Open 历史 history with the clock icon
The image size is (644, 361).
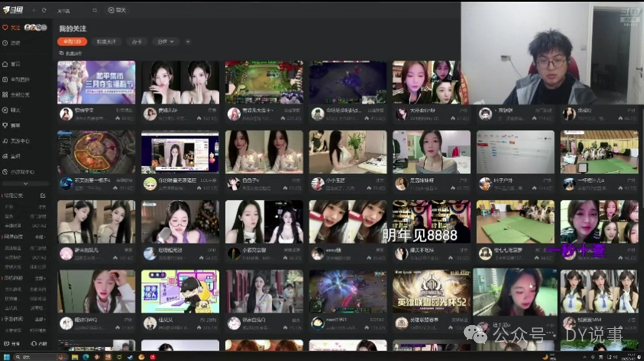(x=11, y=43)
